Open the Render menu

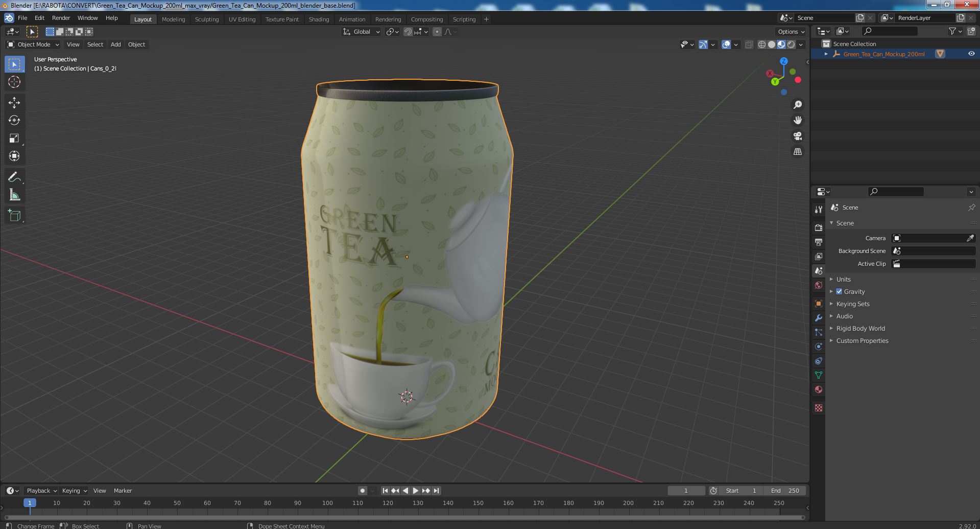[x=61, y=18]
